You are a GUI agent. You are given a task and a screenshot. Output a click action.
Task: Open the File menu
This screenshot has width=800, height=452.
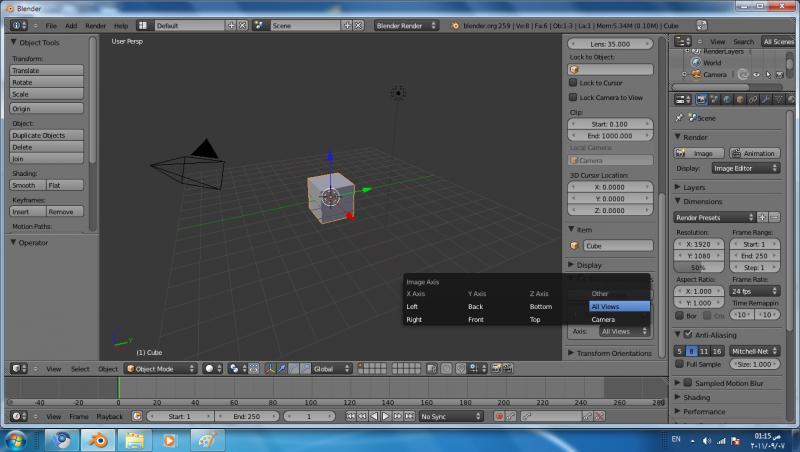pos(51,26)
